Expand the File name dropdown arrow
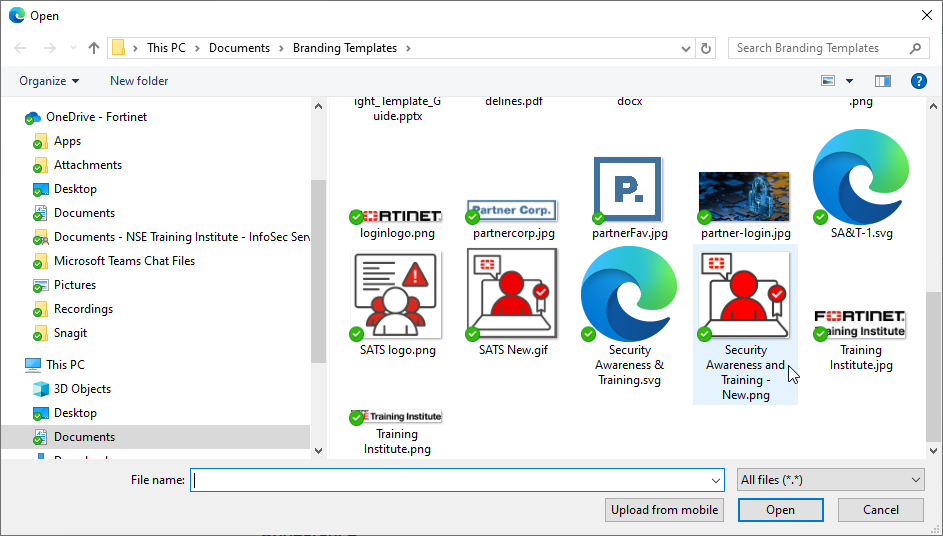This screenshot has height=536, width=943. coord(716,480)
